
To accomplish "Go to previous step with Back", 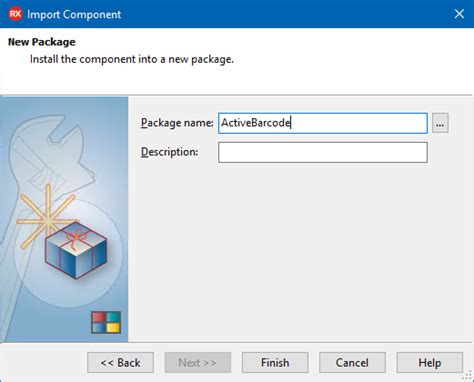I will pos(120,362).
